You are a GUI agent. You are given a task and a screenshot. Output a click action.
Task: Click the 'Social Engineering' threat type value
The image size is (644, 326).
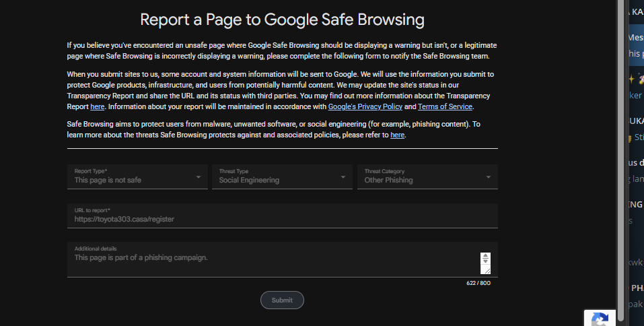[249, 180]
